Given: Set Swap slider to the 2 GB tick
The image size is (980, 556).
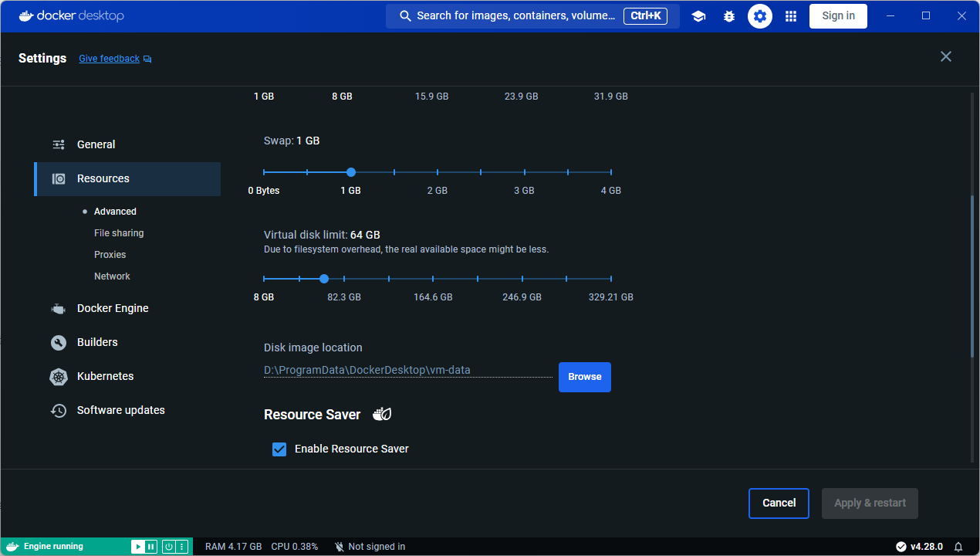Looking at the screenshot, I should pos(438,172).
